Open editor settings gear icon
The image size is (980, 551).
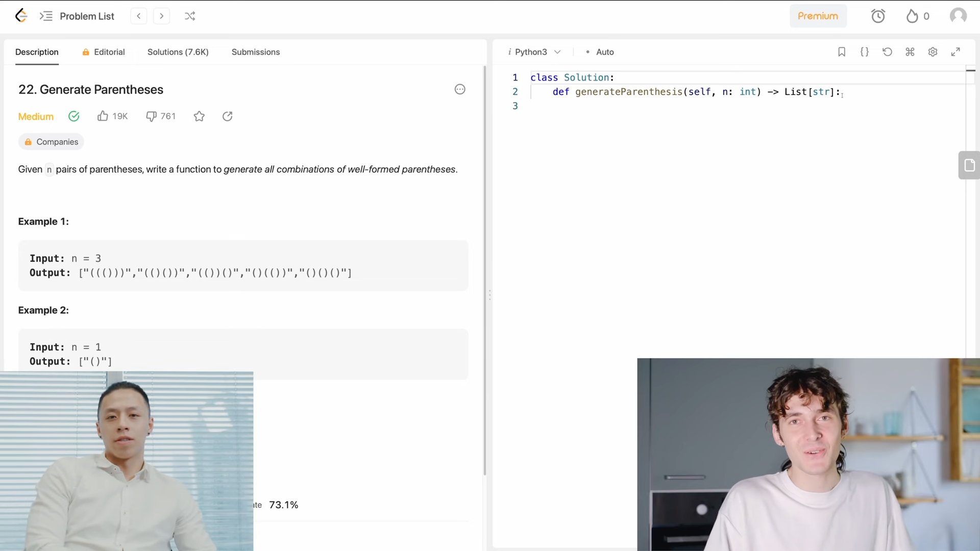[933, 52]
